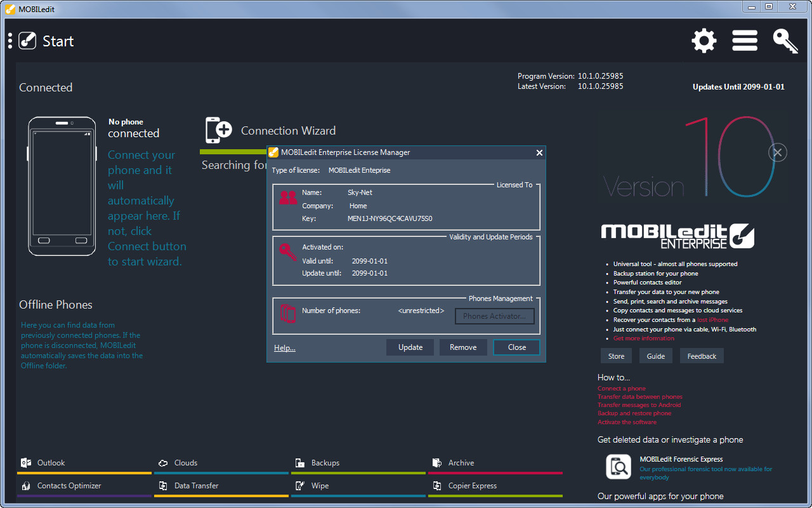Click the green searching progress bar
The width and height of the screenshot is (812, 508).
click(x=233, y=152)
